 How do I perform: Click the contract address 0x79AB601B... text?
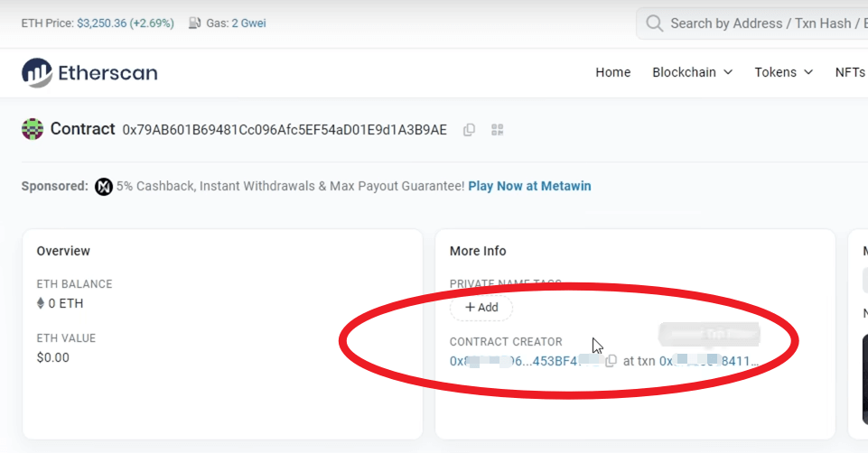tap(285, 130)
